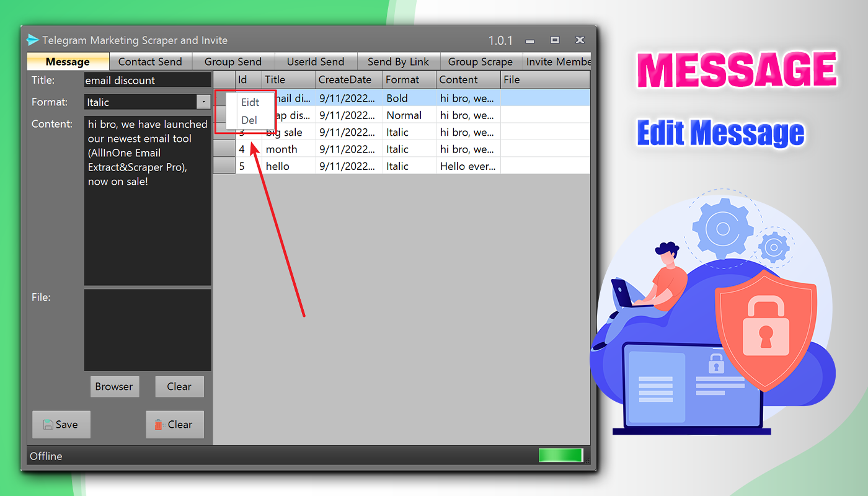Select the big sale title cell
This screenshot has height=496, width=868.
[x=288, y=132]
